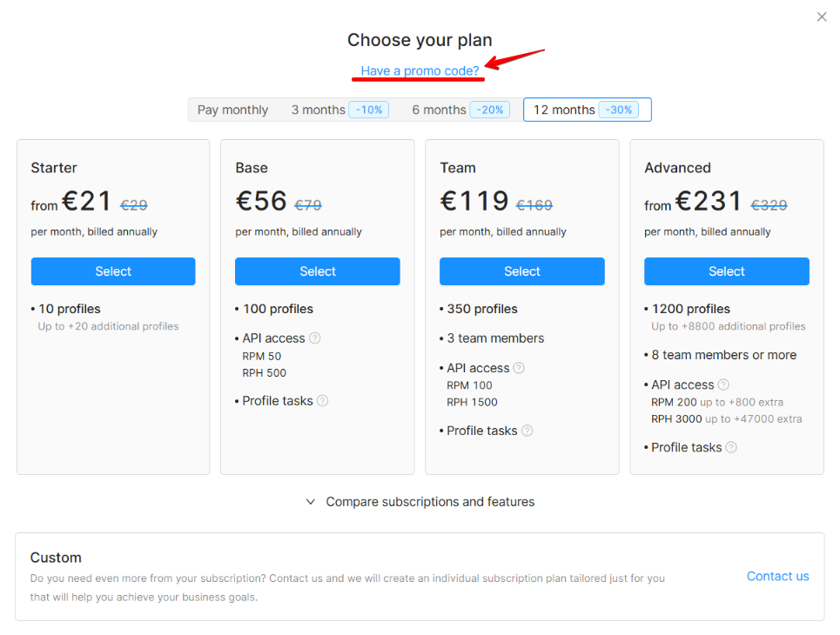The width and height of the screenshot is (840, 635).
Task: Choose the 6 months billing period
Action: [x=440, y=110]
